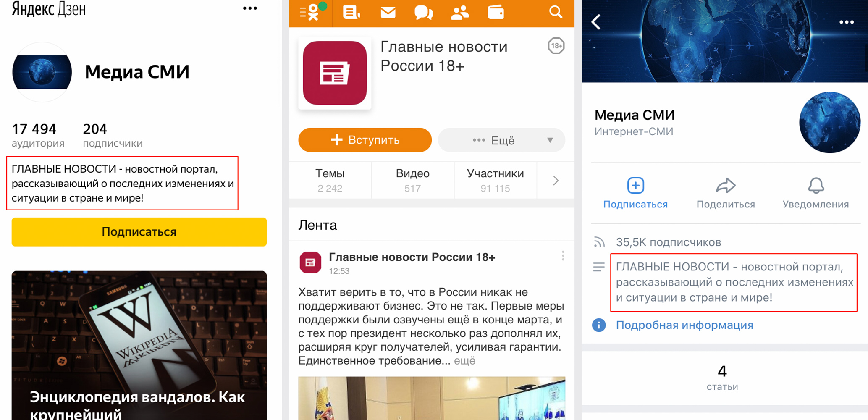Image resolution: width=868 pixels, height=420 pixels.
Task: Open Подробная информация link
Action: coord(684,325)
